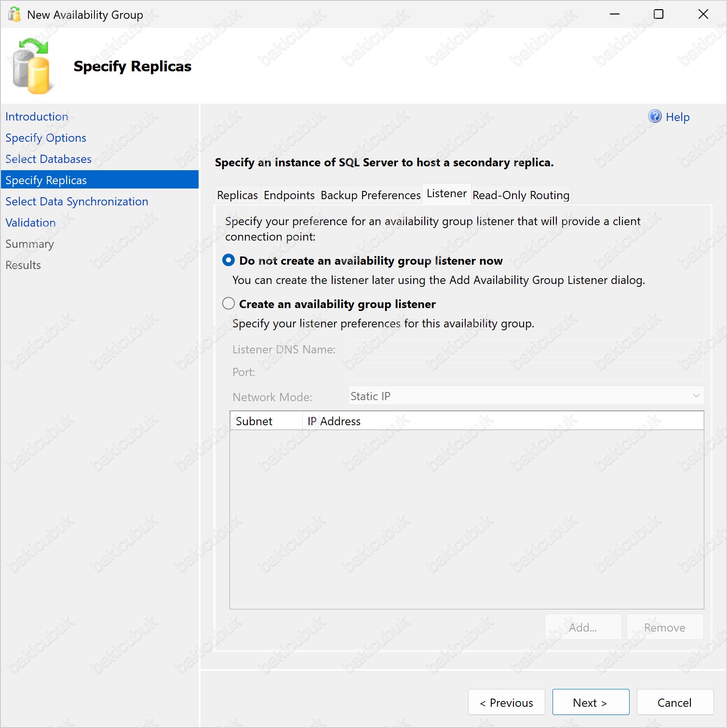
Task: Go to Introduction wizard page
Action: [x=37, y=117]
